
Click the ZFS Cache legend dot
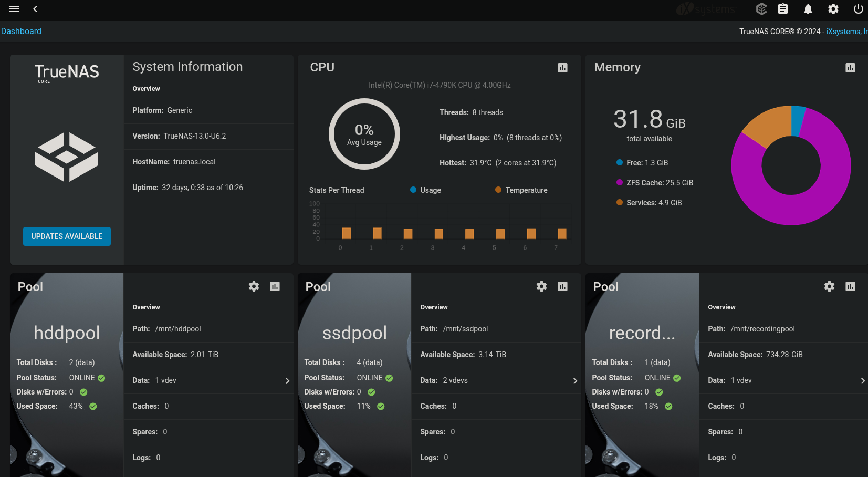click(x=620, y=183)
